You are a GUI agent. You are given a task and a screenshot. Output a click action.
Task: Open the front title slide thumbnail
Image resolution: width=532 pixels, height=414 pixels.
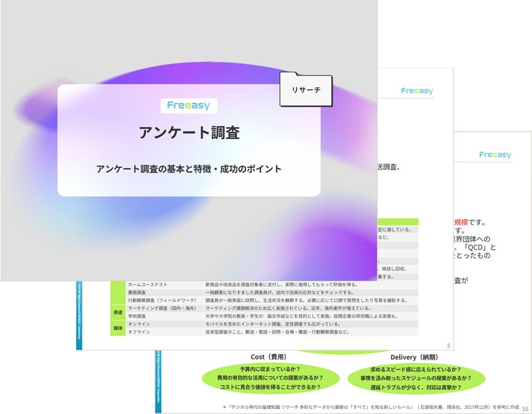click(189, 140)
